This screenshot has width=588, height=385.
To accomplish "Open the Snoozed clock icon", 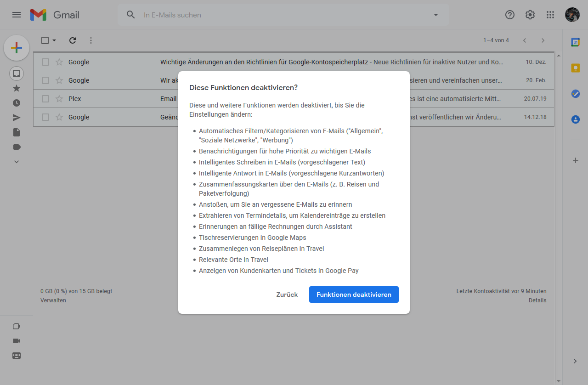I will 17,103.
